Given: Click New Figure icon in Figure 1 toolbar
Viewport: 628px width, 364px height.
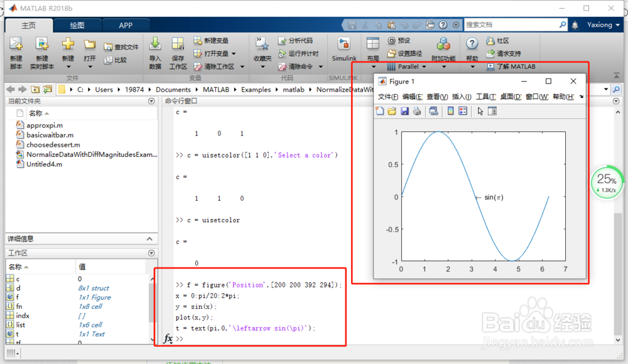Looking at the screenshot, I should 380,111.
